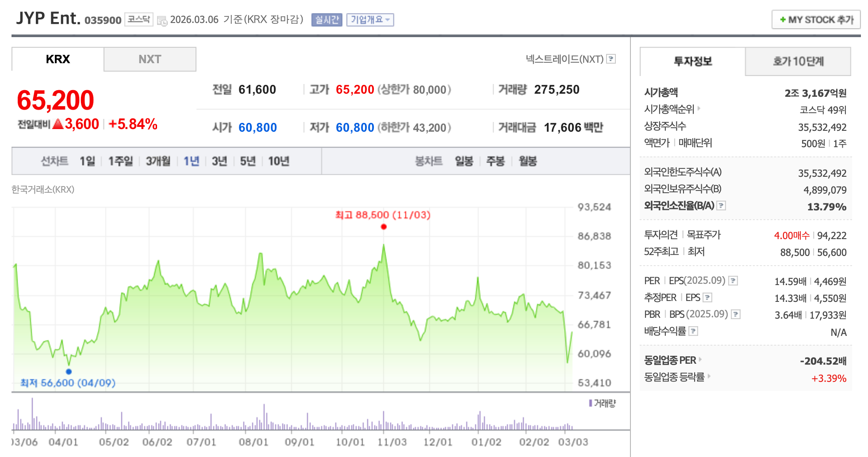Click the +5.84% change percentage

point(133,124)
